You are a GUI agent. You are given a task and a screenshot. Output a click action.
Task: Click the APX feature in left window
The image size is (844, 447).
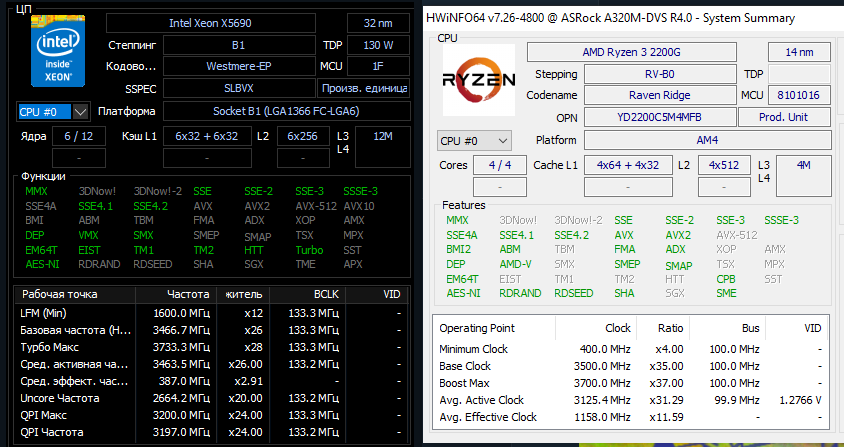(353, 264)
